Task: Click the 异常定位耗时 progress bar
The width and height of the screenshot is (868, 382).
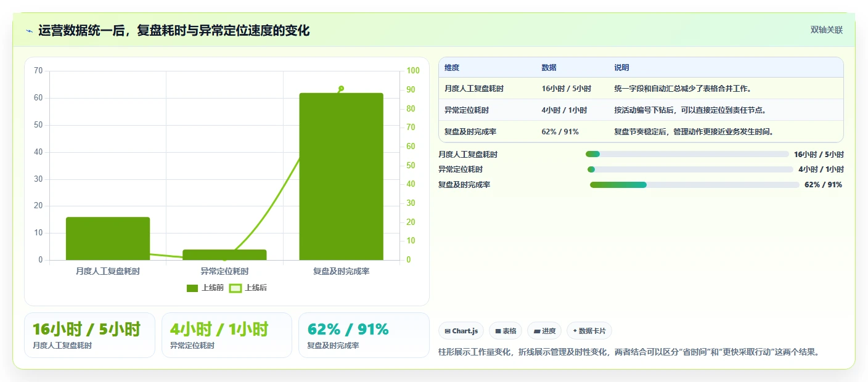Action: click(690, 169)
